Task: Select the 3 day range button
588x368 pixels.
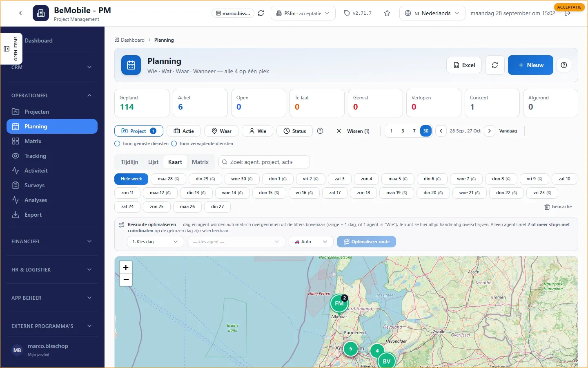Action: point(403,131)
